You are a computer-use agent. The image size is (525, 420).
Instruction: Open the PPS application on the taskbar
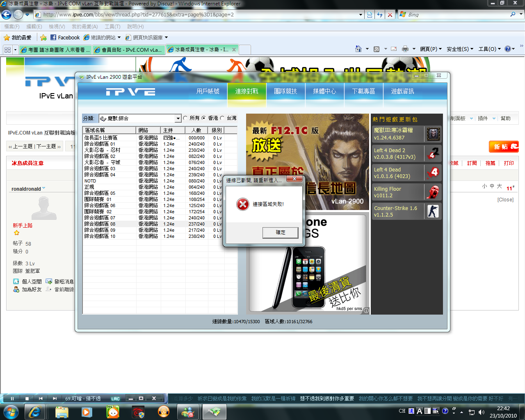pos(113,412)
